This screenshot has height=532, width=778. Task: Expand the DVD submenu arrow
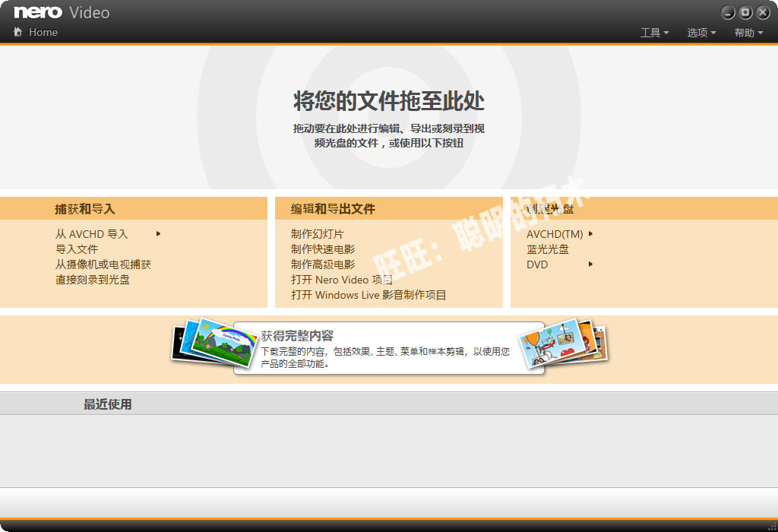coord(590,264)
